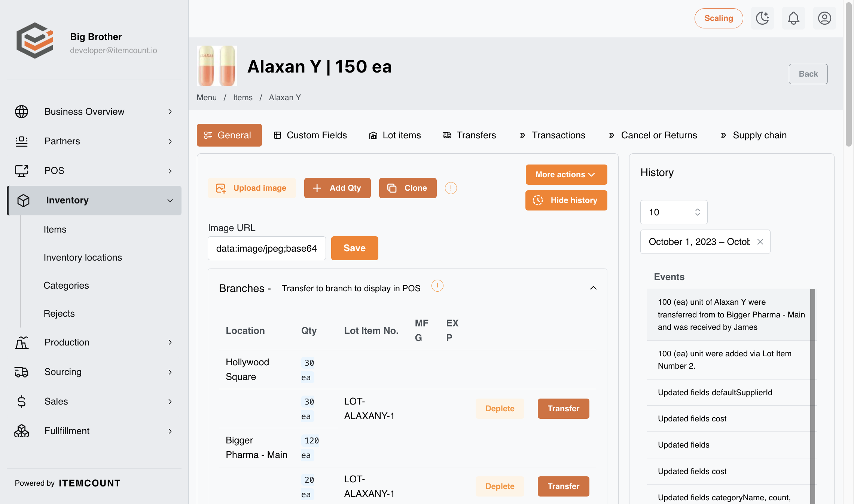The image size is (854, 504).
Task: Click Production factory icon
Action: pyautogui.click(x=21, y=342)
